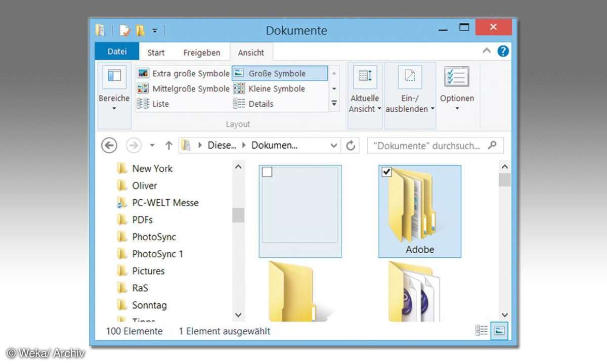The image size is (607, 364).
Task: Click the search magnifier icon
Action: pos(492,146)
